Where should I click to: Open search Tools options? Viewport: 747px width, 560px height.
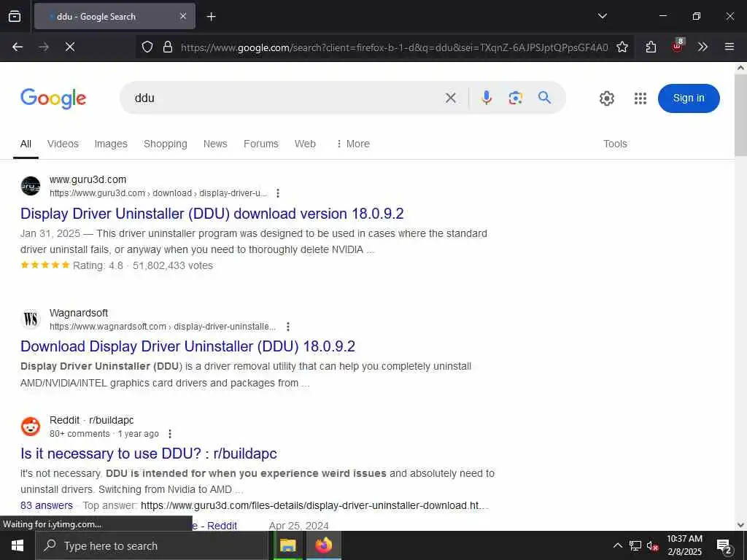coord(615,144)
